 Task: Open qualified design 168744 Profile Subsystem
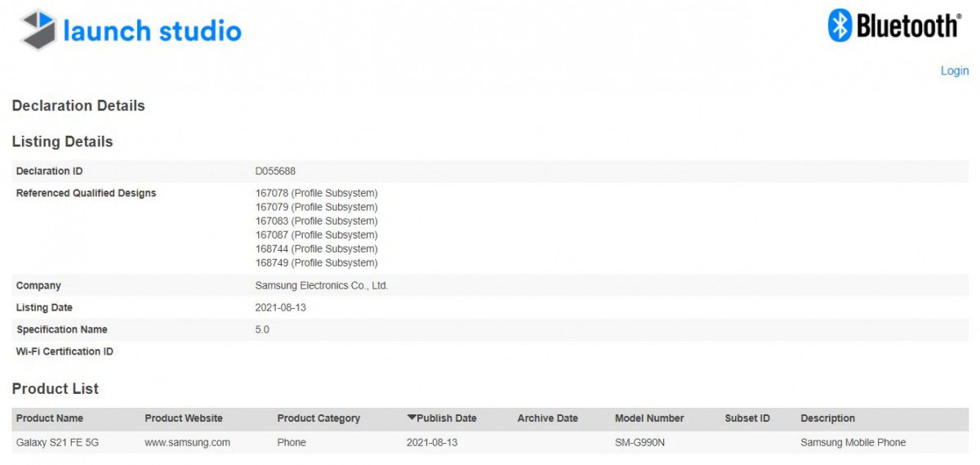[x=317, y=249]
